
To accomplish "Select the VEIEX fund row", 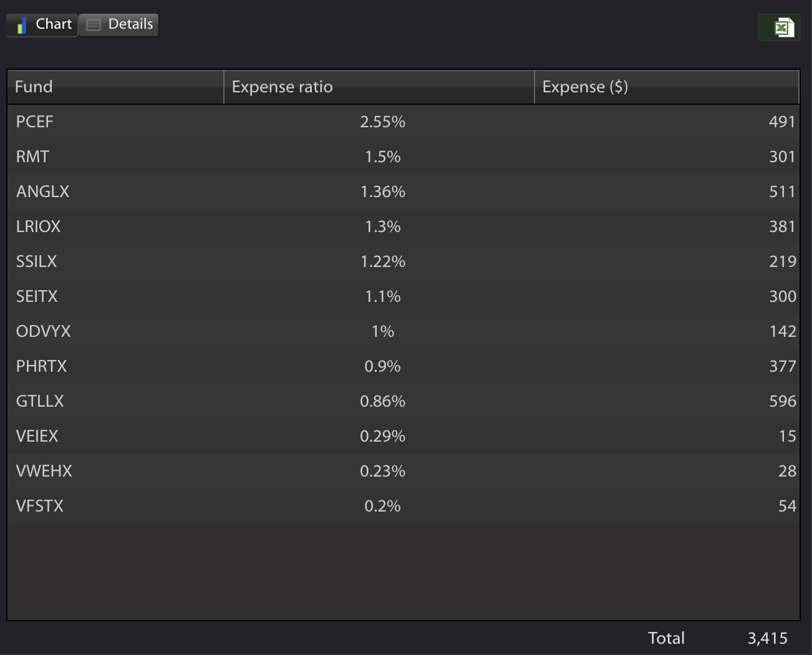I will click(404, 436).
